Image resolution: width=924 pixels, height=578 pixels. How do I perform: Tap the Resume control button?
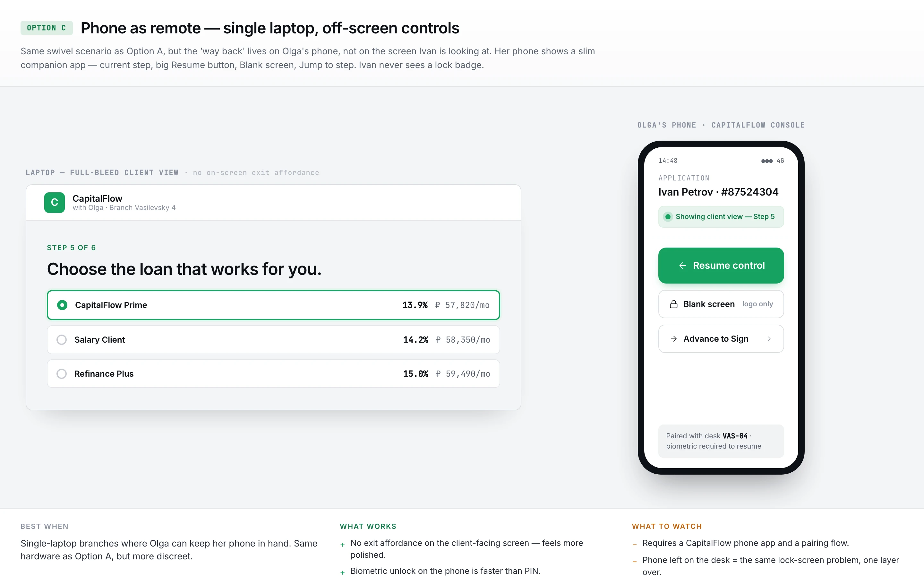coord(721,266)
